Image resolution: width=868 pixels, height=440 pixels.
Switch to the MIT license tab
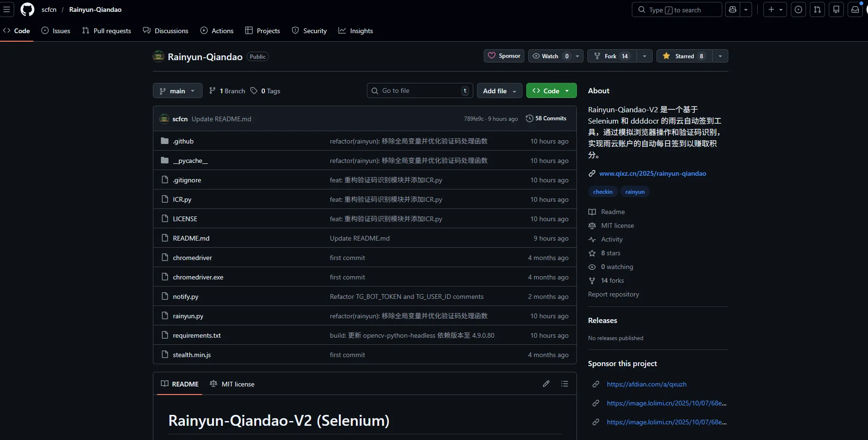click(232, 384)
